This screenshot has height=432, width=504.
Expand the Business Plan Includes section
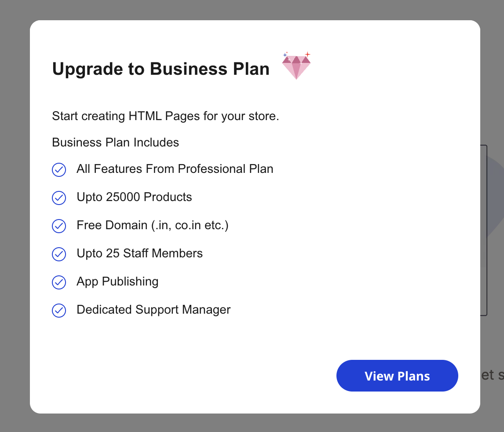point(115,142)
